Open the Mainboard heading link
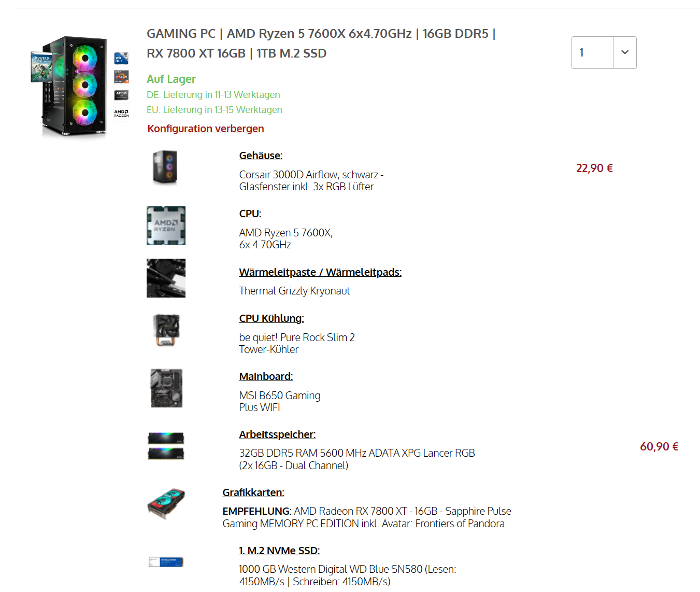 pos(266,376)
